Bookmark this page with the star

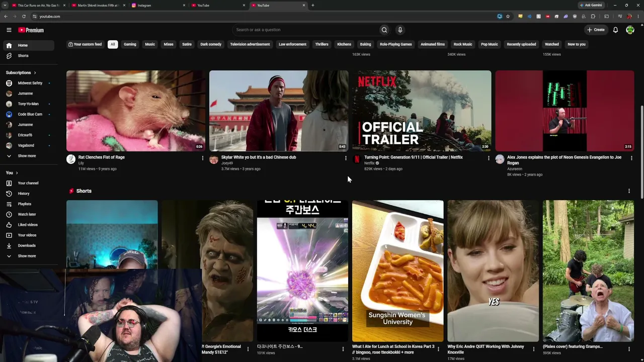click(508, 17)
